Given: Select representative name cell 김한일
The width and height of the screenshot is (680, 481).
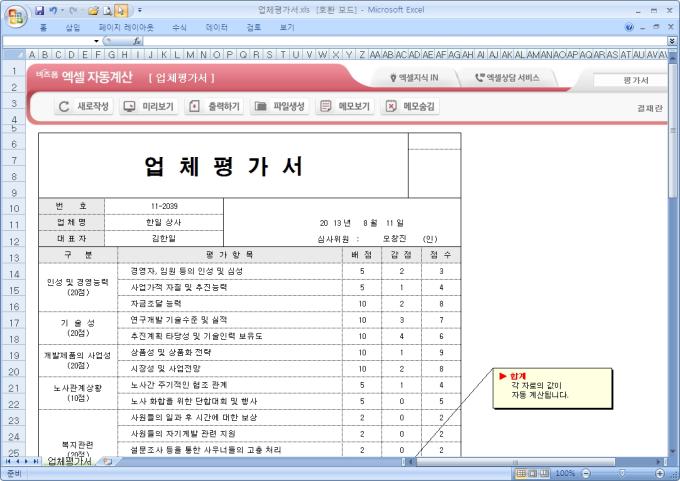Looking at the screenshot, I should pyautogui.click(x=164, y=239).
